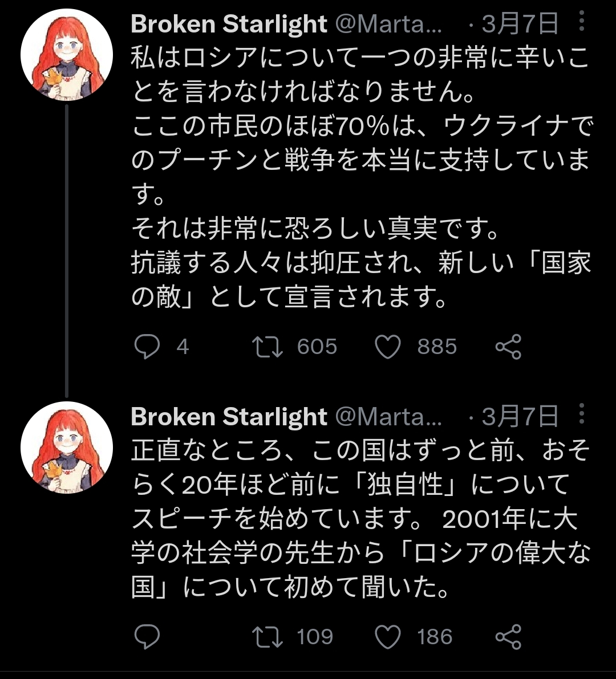
Task: Reply to the second tweet
Action: pos(147,637)
